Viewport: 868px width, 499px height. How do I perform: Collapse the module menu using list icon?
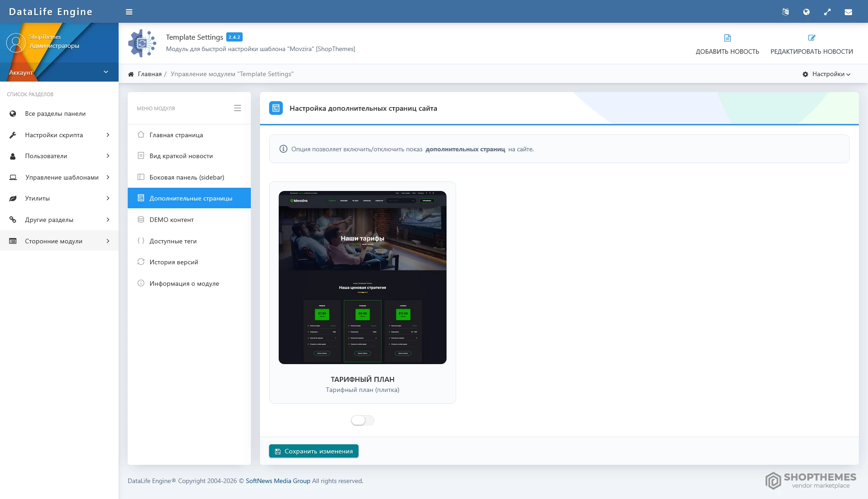pos(238,108)
